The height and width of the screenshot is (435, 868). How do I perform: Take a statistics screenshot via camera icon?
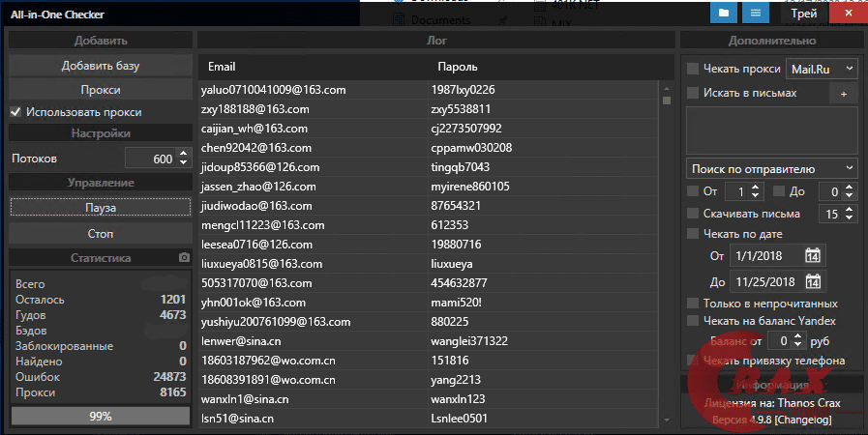[184, 257]
